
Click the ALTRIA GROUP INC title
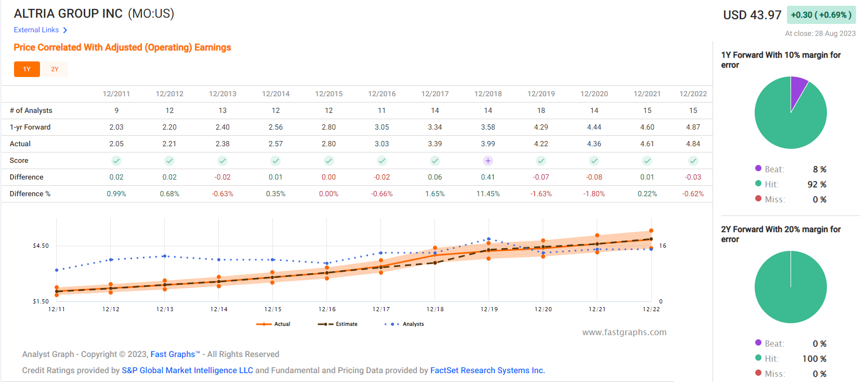coord(68,14)
